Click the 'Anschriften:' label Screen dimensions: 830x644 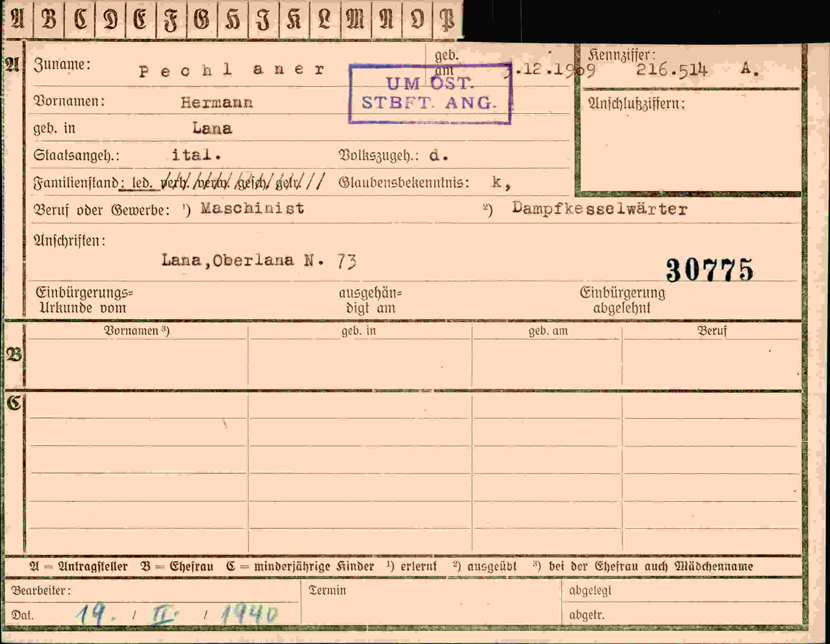(x=70, y=241)
